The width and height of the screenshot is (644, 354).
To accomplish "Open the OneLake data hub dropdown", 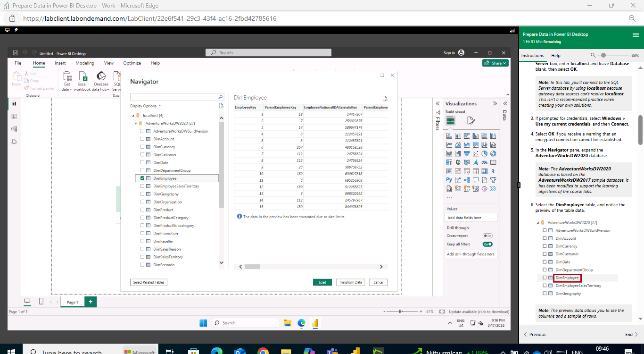I will coord(101,89).
